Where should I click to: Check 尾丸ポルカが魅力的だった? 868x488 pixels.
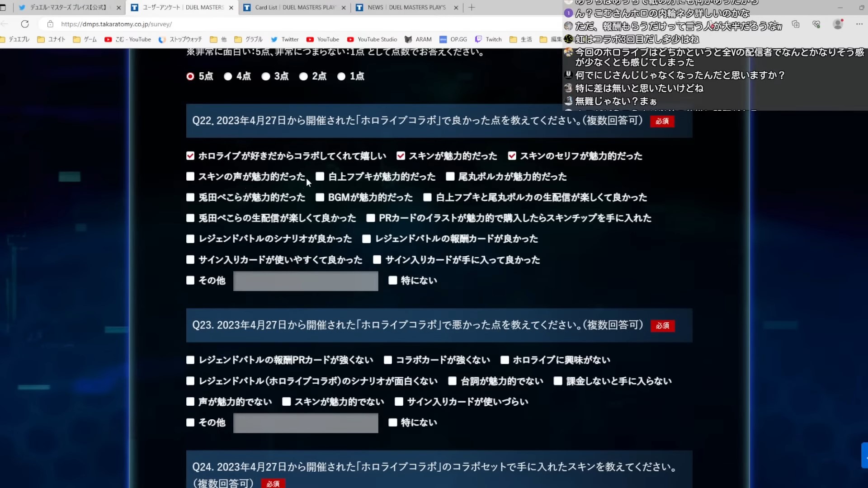point(450,177)
